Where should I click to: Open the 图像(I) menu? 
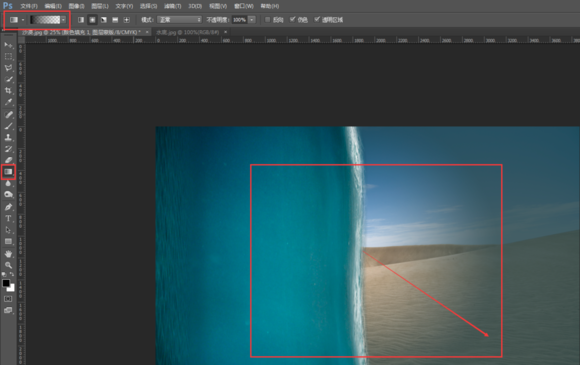(77, 6)
